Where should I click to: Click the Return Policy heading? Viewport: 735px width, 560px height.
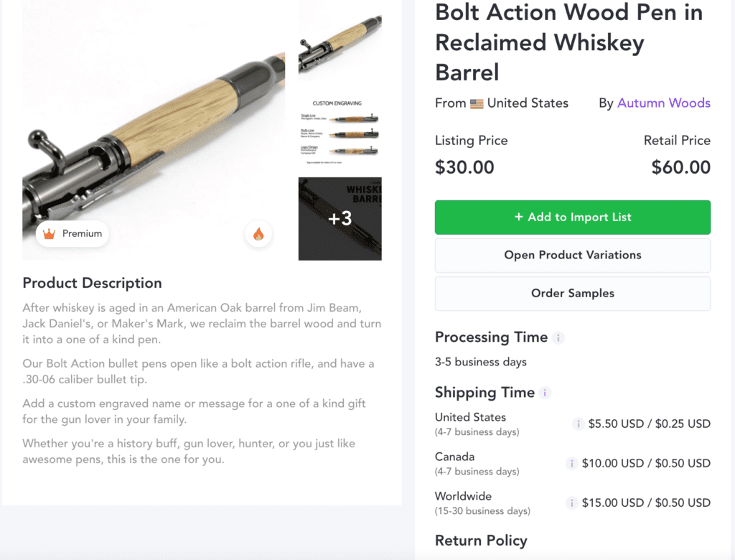click(481, 541)
